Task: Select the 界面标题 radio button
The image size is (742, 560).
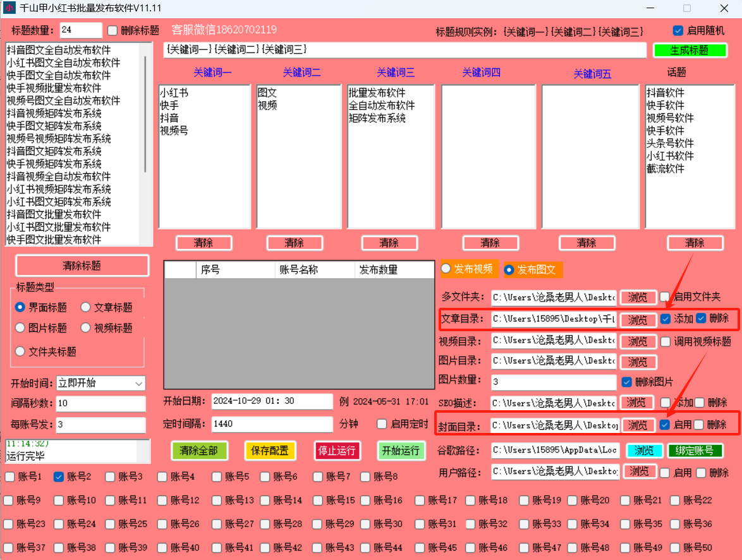Action: (x=20, y=307)
